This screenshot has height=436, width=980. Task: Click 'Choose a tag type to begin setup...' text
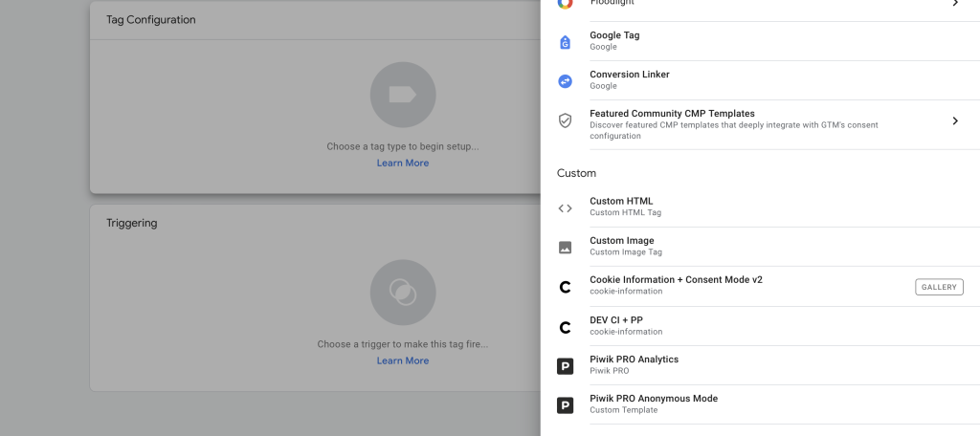click(403, 147)
